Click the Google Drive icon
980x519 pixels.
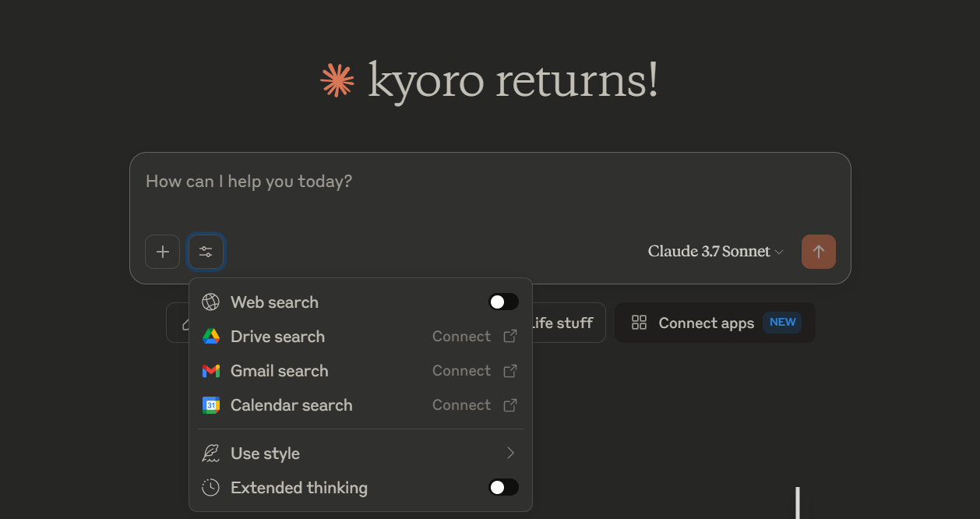point(211,337)
